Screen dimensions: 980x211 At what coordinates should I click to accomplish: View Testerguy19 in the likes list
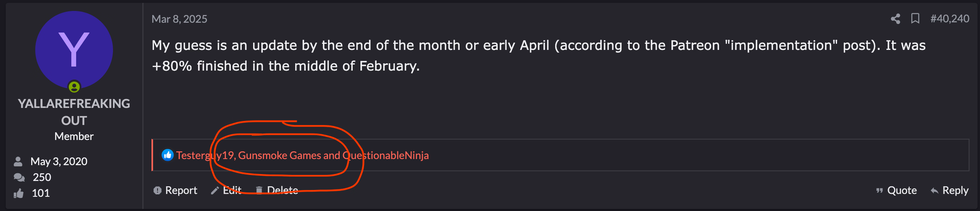(x=205, y=155)
